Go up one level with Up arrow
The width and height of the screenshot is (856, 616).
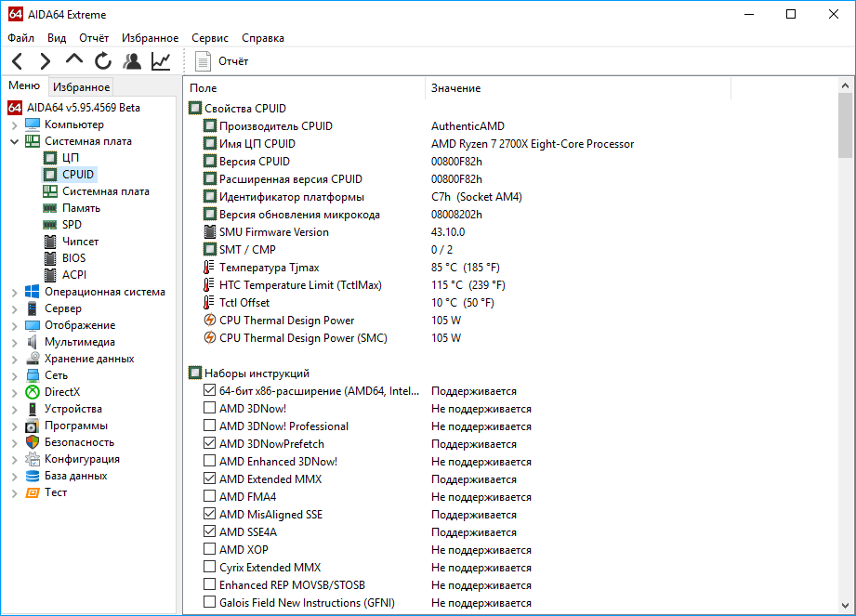(x=73, y=60)
